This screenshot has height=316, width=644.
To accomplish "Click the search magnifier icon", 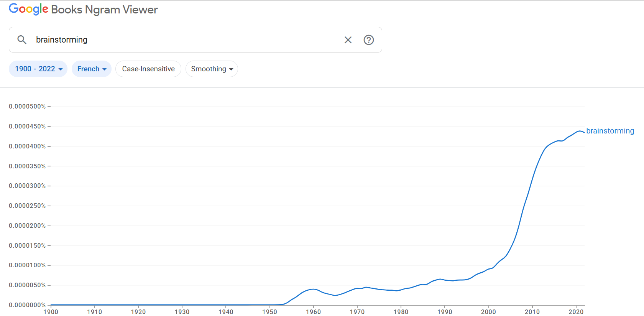I will [22, 40].
